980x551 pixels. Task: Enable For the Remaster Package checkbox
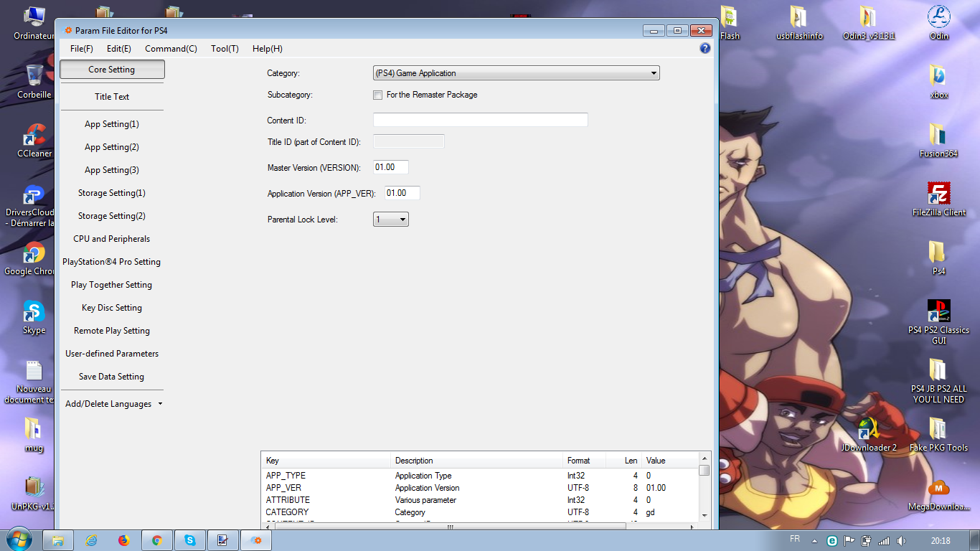point(377,95)
